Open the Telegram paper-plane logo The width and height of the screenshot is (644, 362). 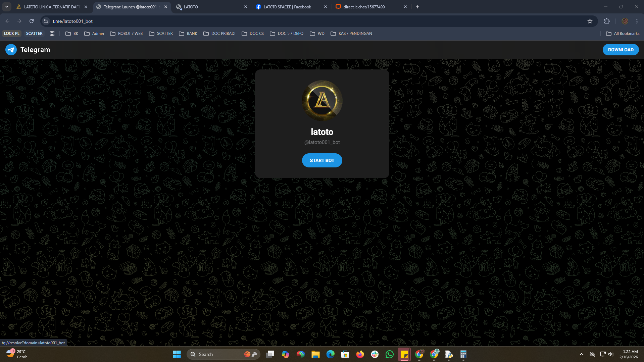coord(11,50)
